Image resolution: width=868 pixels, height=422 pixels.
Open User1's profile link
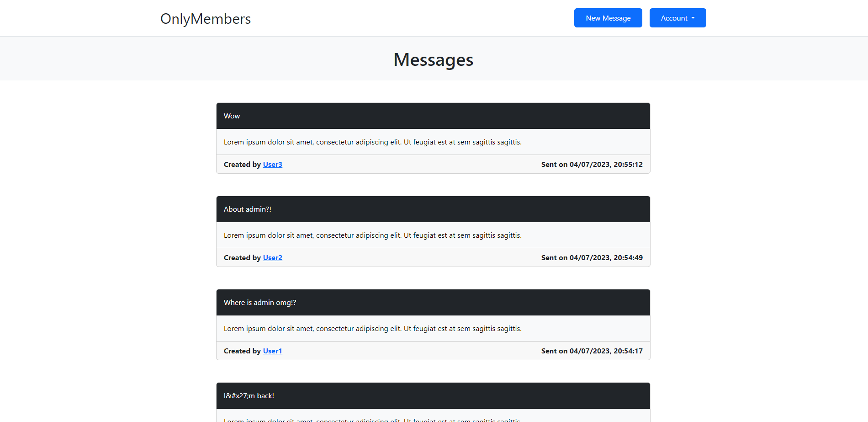tap(272, 351)
